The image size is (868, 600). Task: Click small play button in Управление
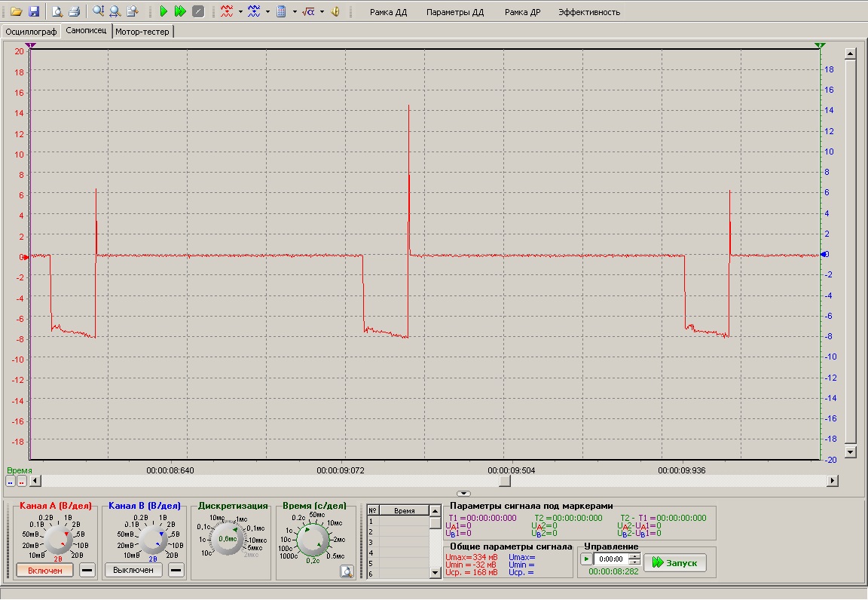click(x=586, y=559)
